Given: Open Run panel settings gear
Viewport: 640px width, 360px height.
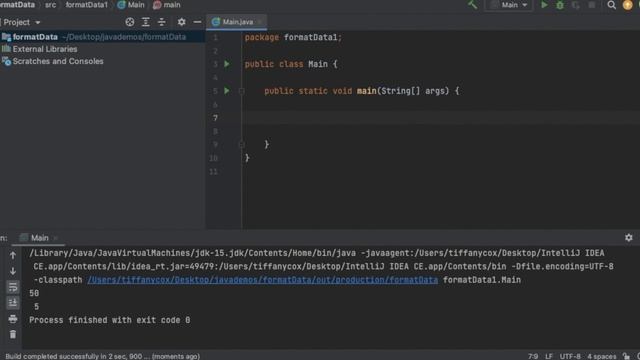Looking at the screenshot, I should coord(629,238).
